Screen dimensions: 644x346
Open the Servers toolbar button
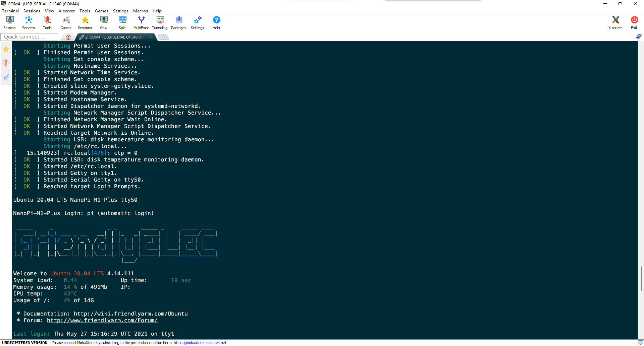coord(29,23)
